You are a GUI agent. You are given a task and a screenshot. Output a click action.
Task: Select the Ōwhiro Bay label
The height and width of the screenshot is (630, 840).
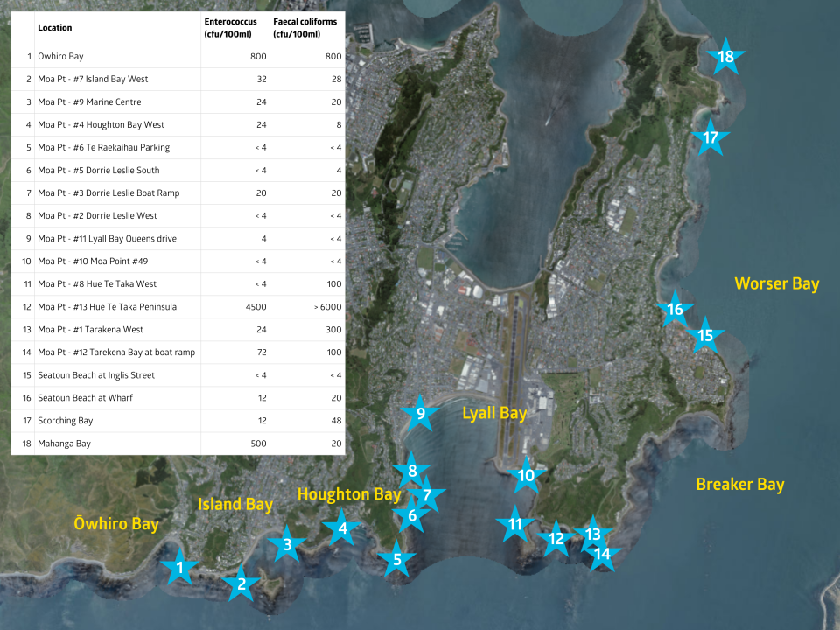[x=116, y=524]
